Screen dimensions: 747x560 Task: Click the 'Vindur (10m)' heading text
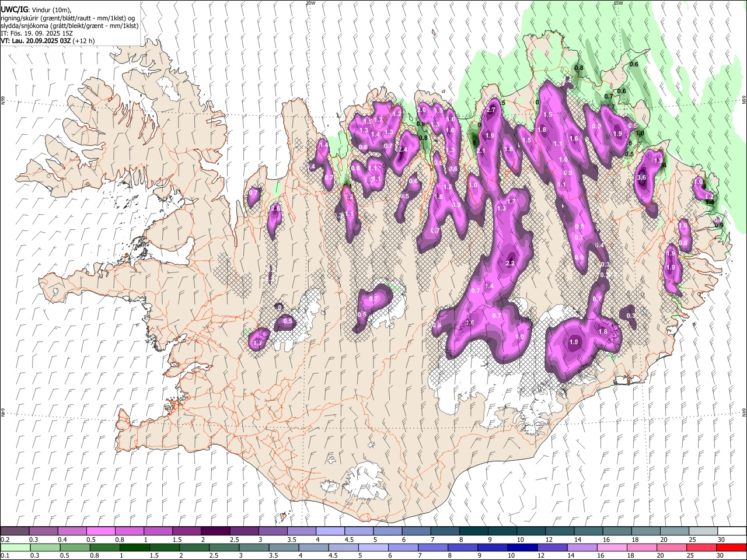pyautogui.click(x=51, y=10)
